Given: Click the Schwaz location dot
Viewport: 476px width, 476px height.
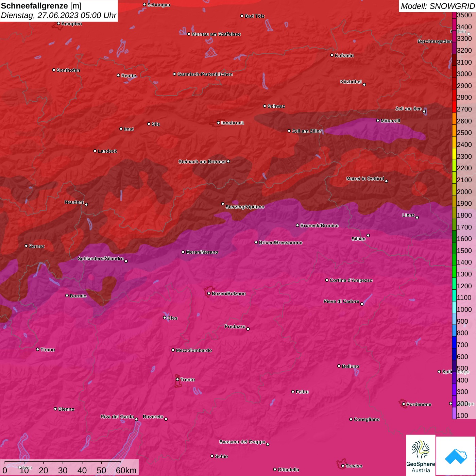Looking at the screenshot, I should click(x=265, y=106).
